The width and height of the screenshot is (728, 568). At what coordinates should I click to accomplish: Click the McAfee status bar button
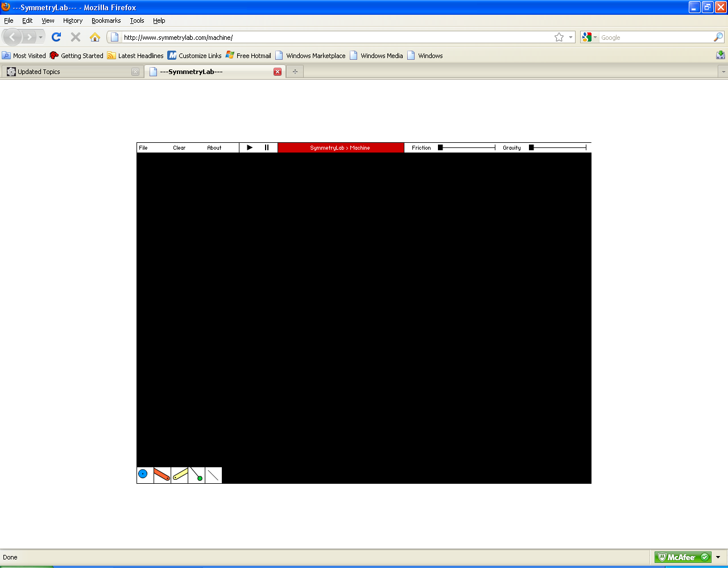[682, 557]
